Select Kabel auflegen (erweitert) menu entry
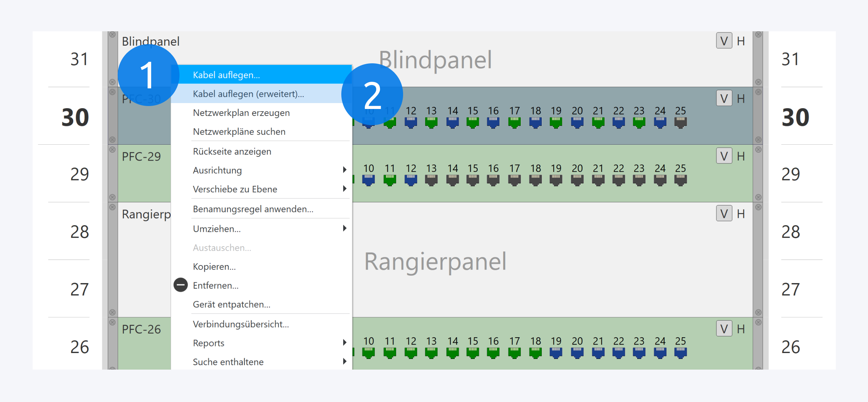 248,94
